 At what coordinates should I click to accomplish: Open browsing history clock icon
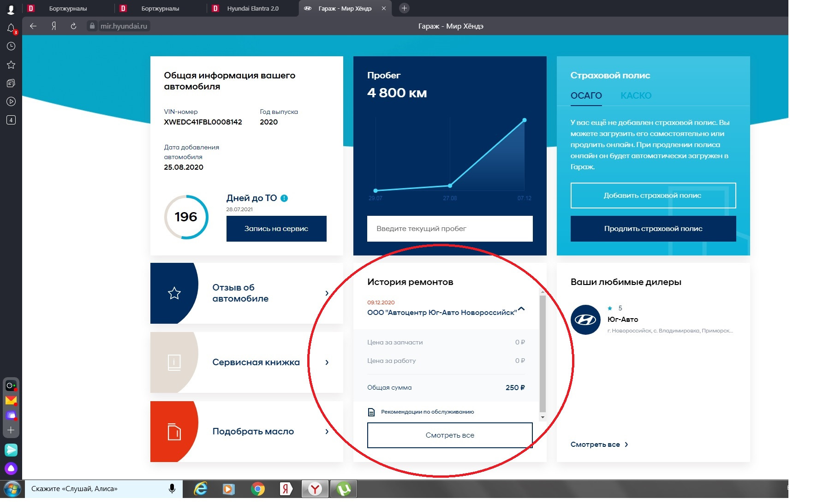tap(11, 46)
